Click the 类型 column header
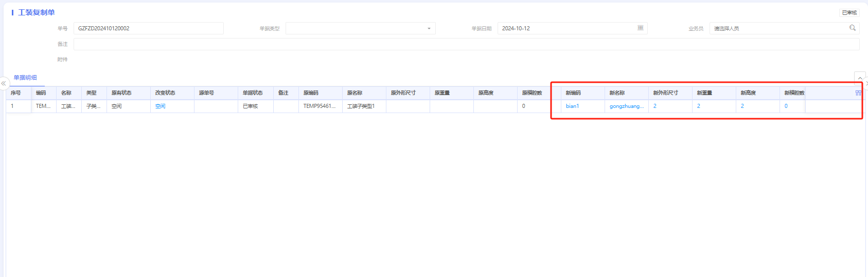Image resolution: width=868 pixels, height=277 pixels. coord(92,93)
